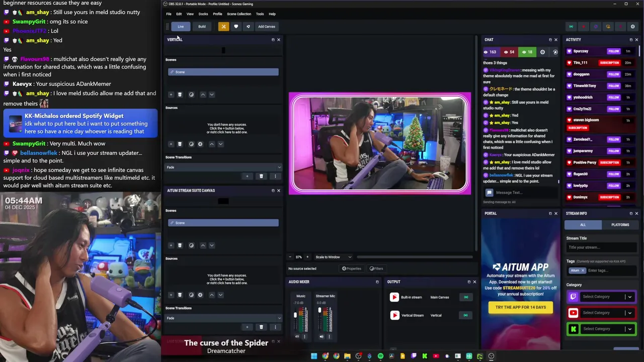The height and width of the screenshot is (362, 644).
Task: Open the Scene Collection menu
Action: [x=239, y=14]
